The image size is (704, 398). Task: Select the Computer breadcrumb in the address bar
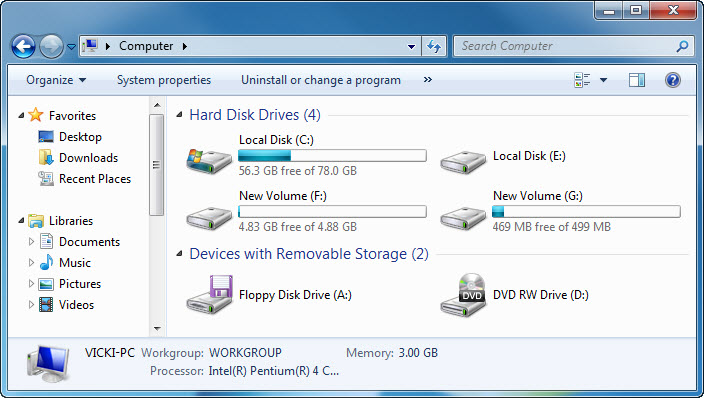146,46
